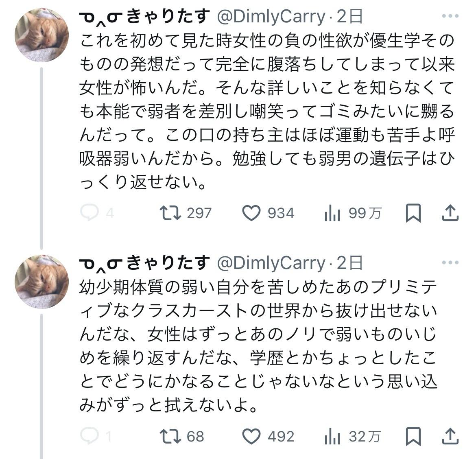Bookmark the second tweet
The height and width of the screenshot is (459, 476).
tap(413, 436)
